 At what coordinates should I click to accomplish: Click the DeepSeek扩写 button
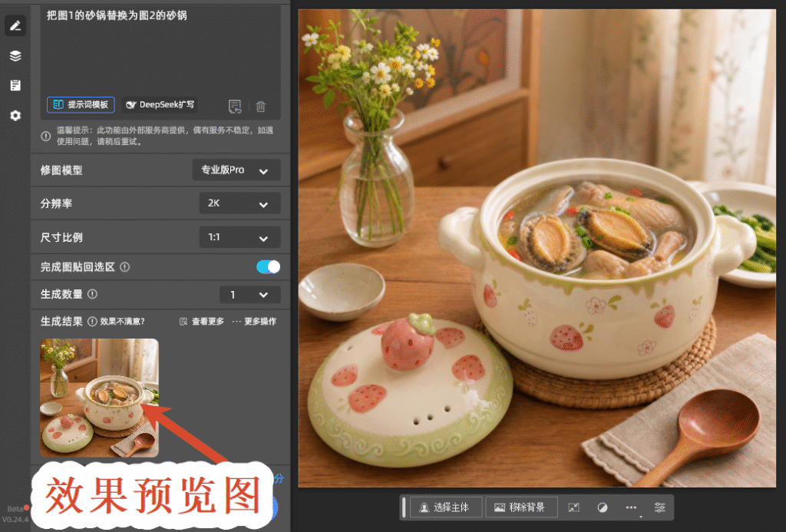coord(160,105)
